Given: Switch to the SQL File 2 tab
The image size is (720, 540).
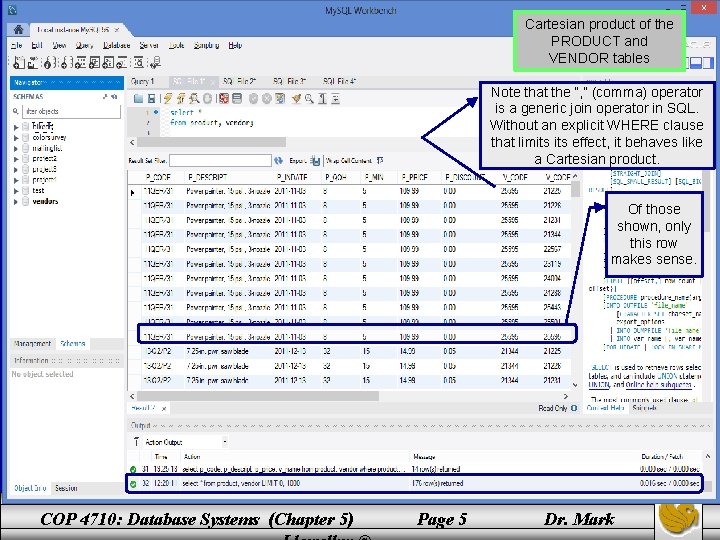Looking at the screenshot, I should tap(239, 81).
